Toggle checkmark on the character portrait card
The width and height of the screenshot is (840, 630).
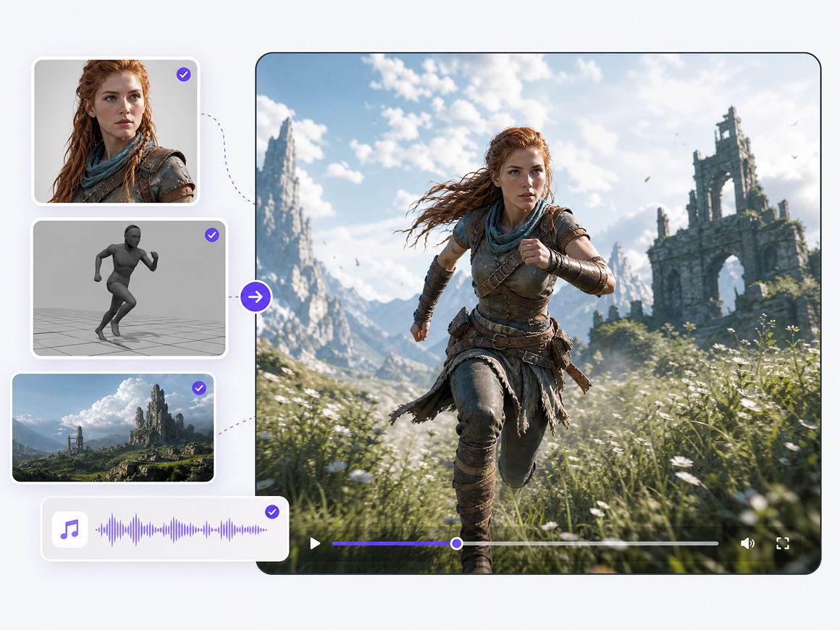click(184, 75)
